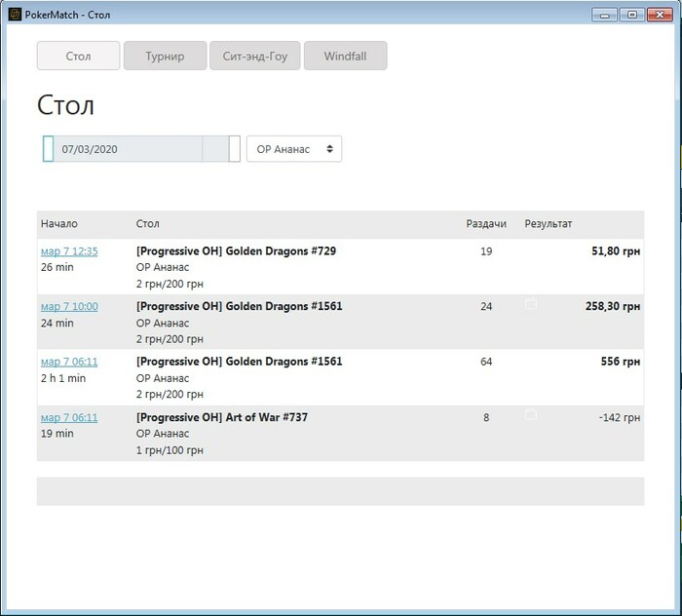Screen dimensions: 682x616
Task: Open the Сит-энд-Гоу tab
Action: click(255, 56)
